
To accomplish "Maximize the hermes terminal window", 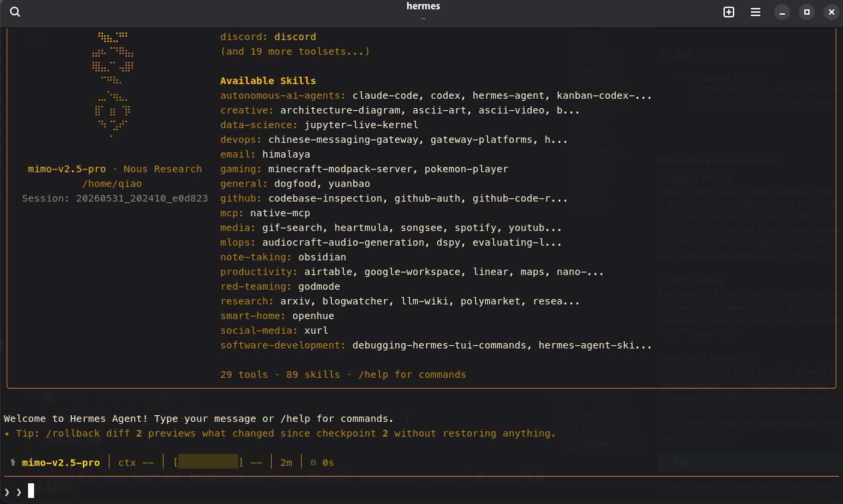I will pyautogui.click(x=807, y=12).
